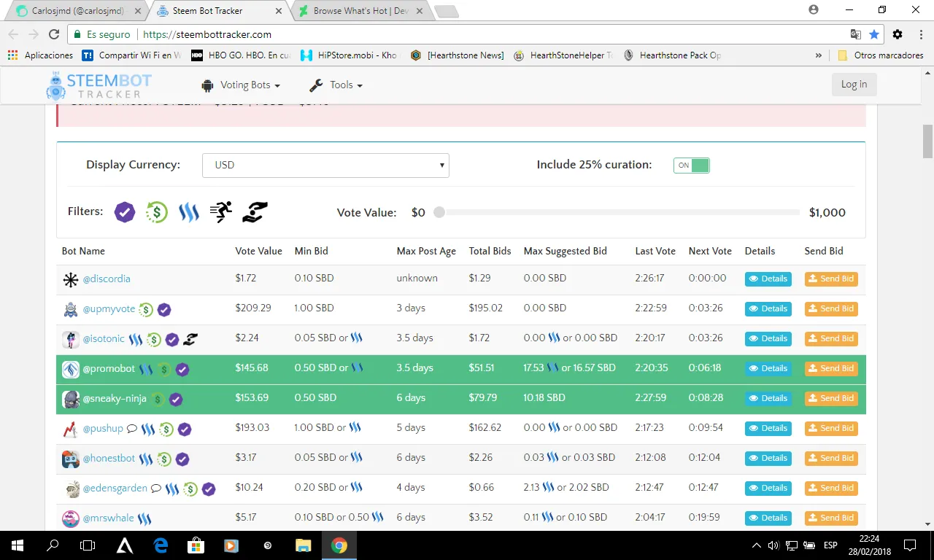934x560 pixels.
Task: Sort by the Vote Value column header
Action: [x=258, y=251]
